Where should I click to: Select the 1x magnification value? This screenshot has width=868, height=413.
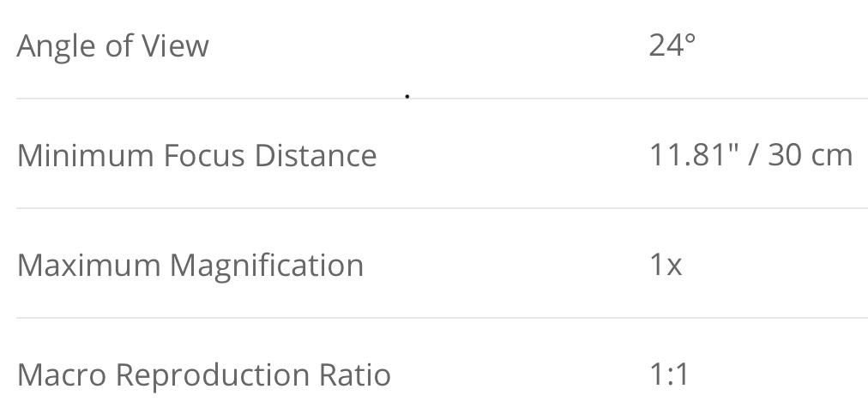pyautogui.click(x=666, y=265)
